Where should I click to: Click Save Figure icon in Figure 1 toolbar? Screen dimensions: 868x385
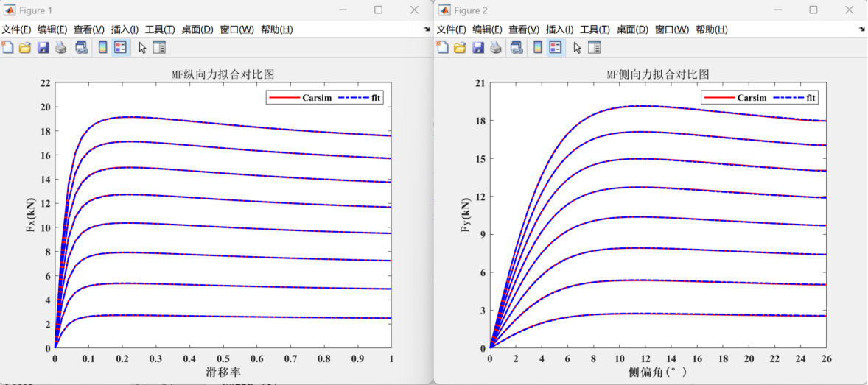(x=43, y=48)
